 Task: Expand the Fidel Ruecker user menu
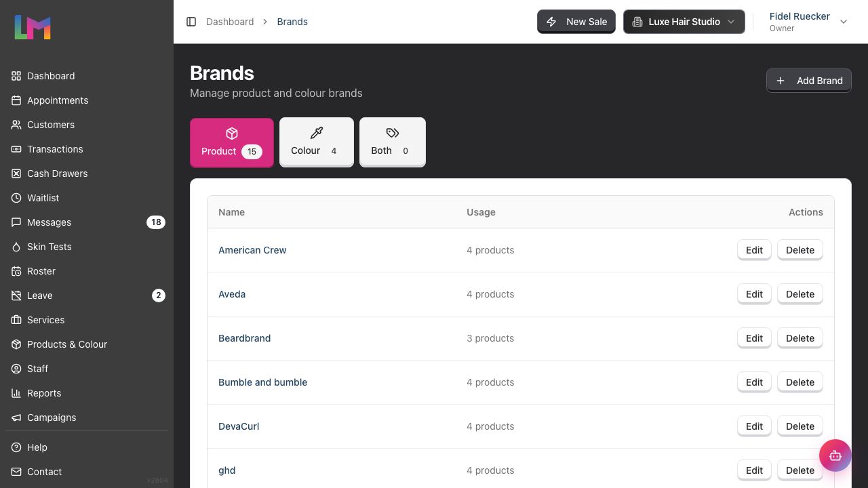808,22
